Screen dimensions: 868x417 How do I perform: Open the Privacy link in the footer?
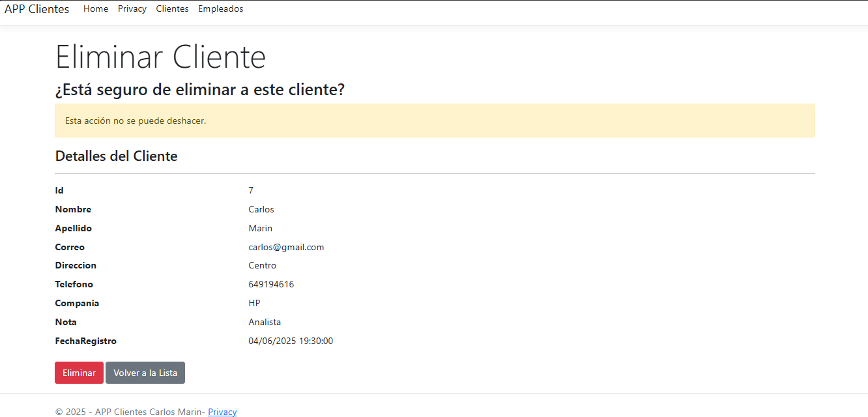(x=222, y=411)
